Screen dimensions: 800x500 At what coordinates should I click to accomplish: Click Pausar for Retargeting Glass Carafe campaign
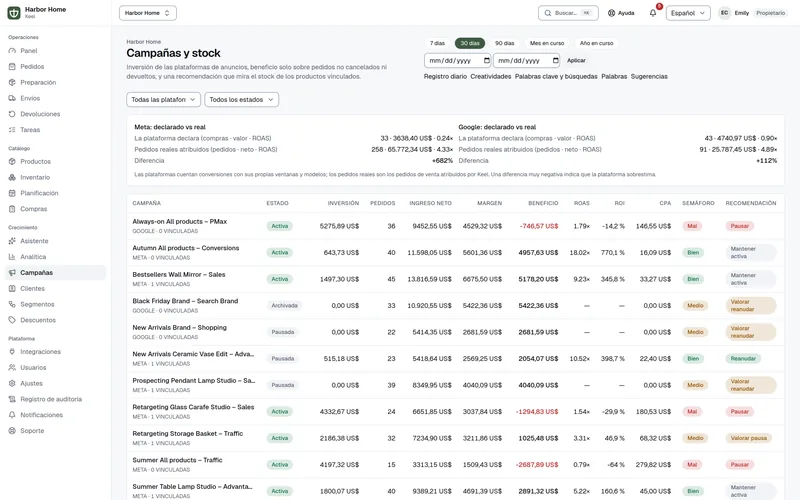pos(739,412)
